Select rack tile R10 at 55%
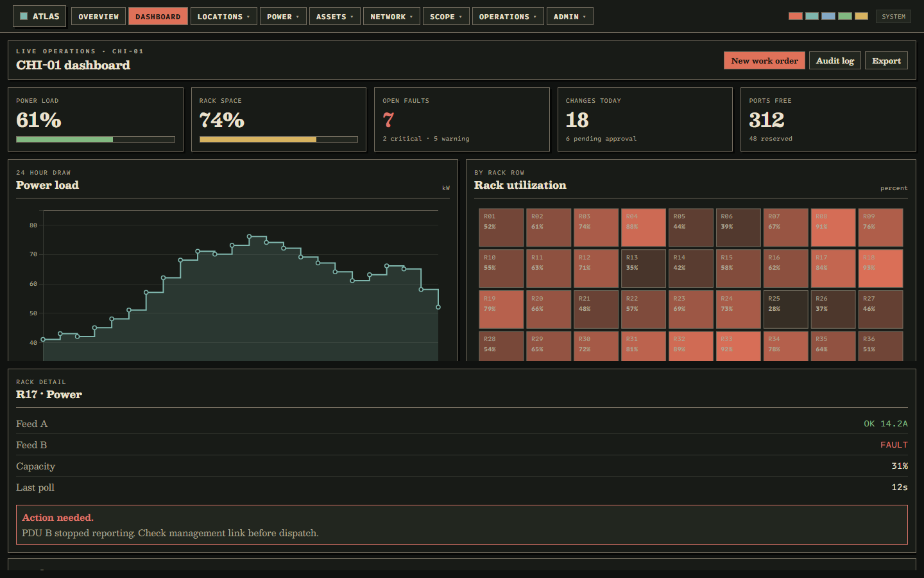924x578 pixels. 501,268
